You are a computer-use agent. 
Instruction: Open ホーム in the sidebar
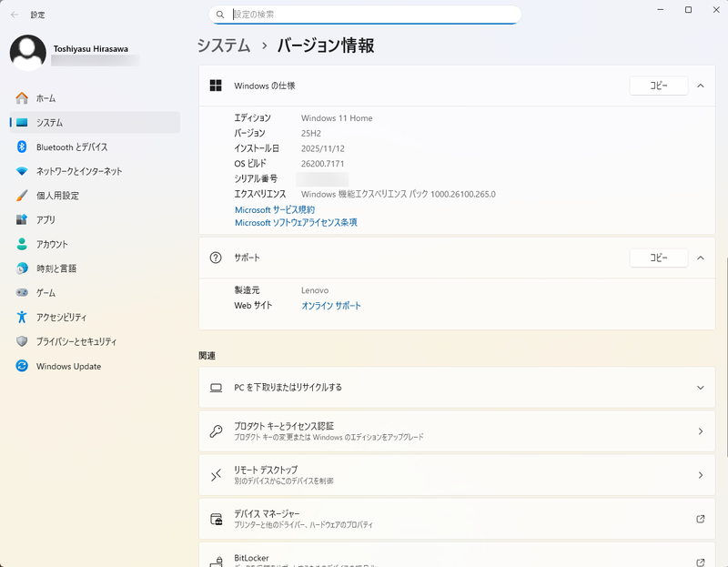(43, 98)
